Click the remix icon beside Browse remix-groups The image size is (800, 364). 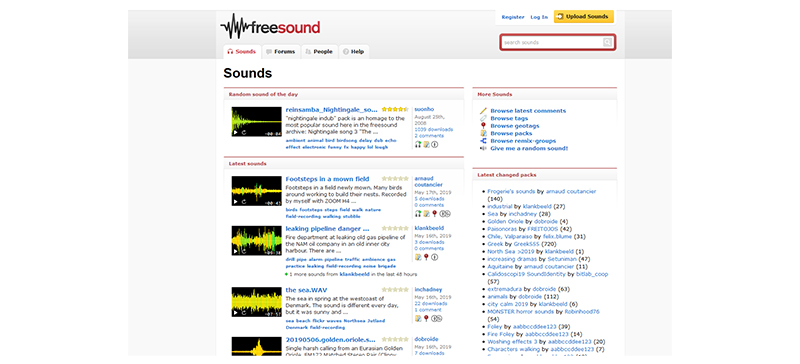click(483, 141)
